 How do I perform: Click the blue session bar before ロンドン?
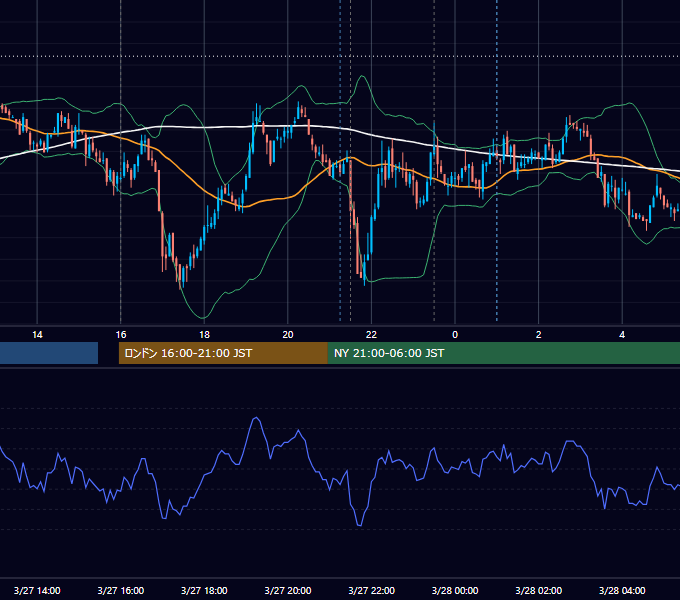tap(49, 353)
